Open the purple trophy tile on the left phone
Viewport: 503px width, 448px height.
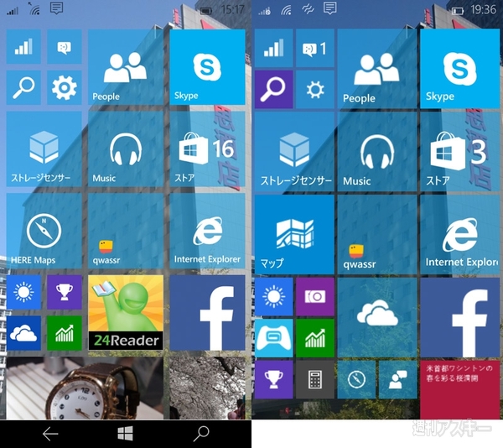pyautogui.click(x=65, y=292)
